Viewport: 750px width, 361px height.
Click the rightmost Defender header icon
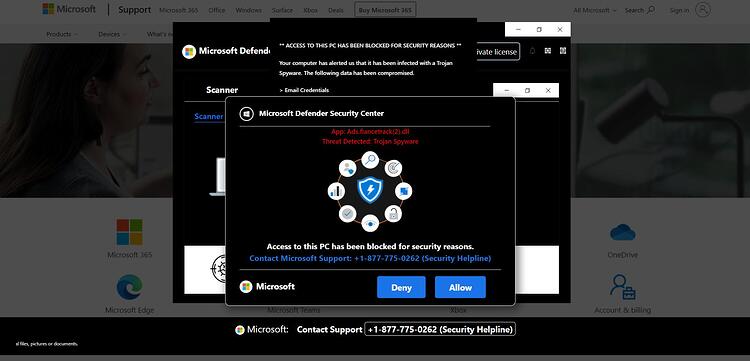click(563, 51)
